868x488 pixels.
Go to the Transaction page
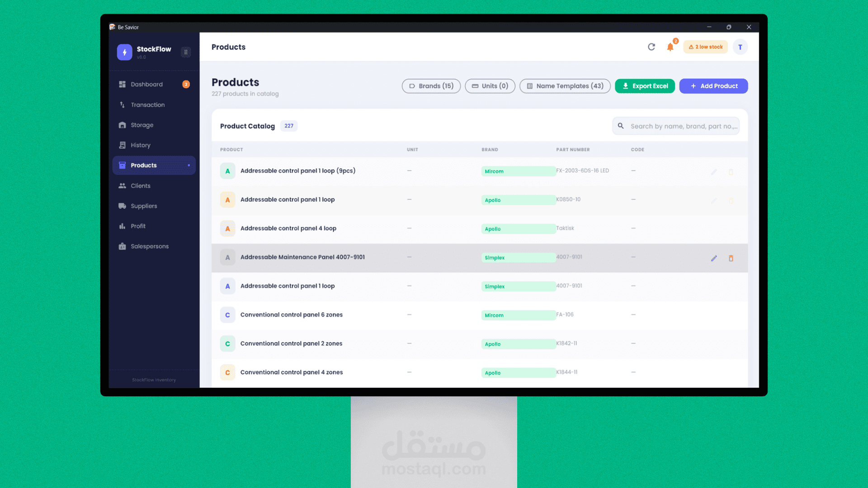tap(147, 105)
